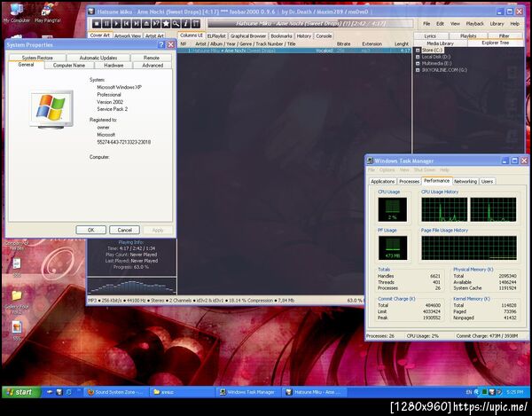The width and height of the screenshot is (532, 416).
Task: Click the Lenght column header
Action: coord(402,43)
